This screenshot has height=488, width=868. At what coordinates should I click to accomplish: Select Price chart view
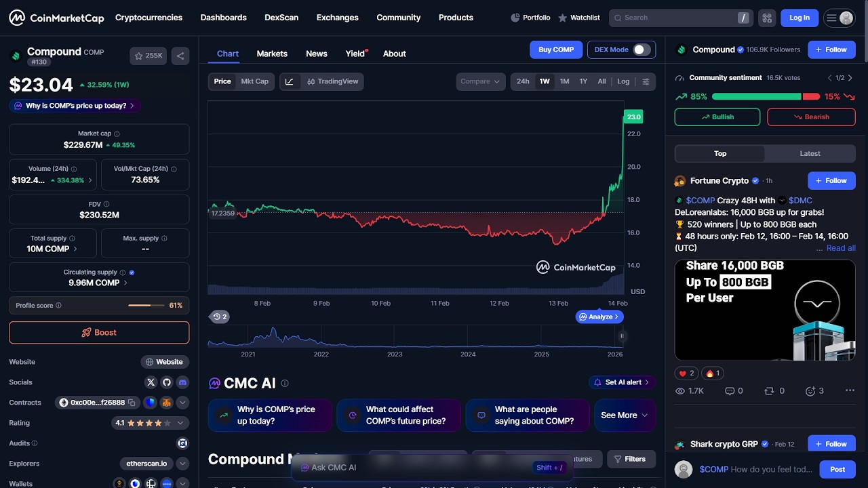(x=222, y=81)
